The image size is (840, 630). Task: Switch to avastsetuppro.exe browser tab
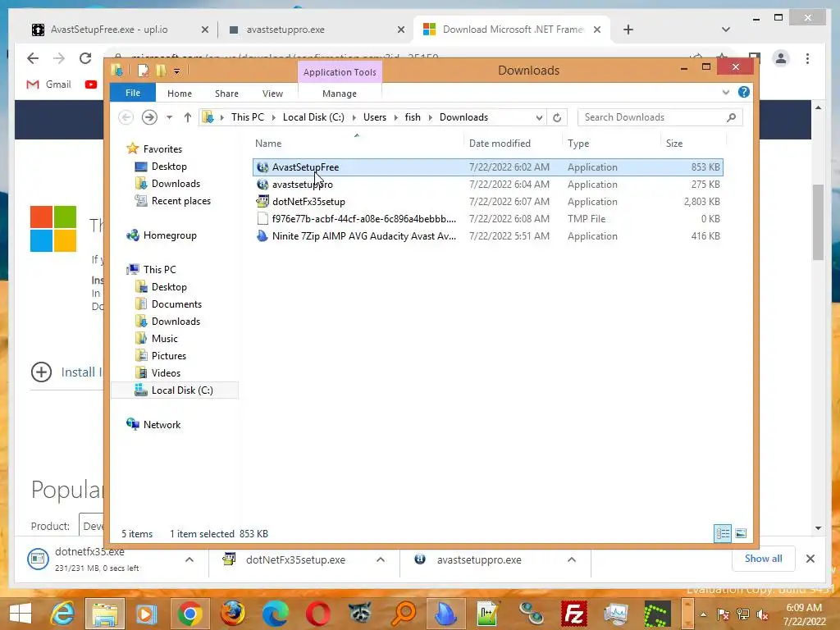[x=285, y=30]
